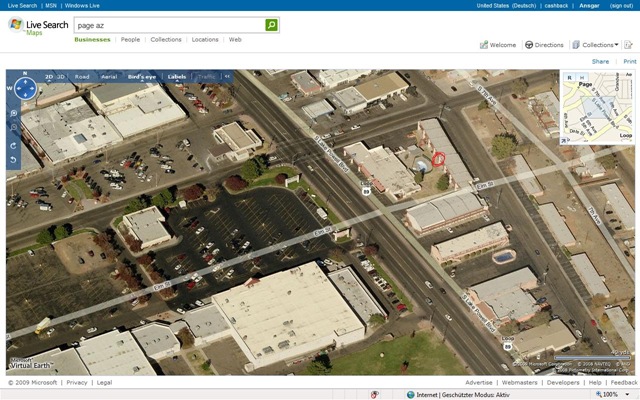This screenshot has height=400, width=640.
Task: Click the Share link
Action: click(x=600, y=61)
